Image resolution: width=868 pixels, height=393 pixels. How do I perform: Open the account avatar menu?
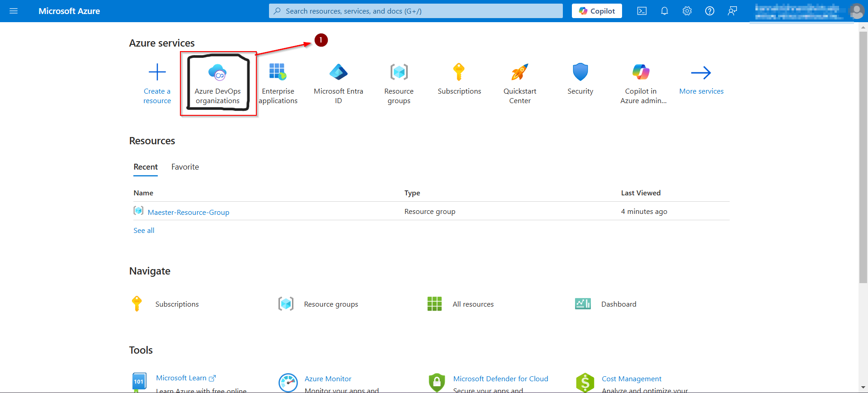coord(857,11)
